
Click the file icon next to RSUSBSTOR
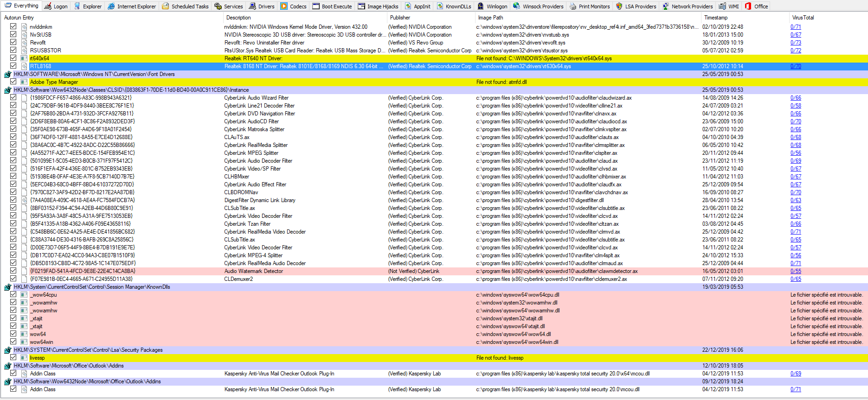pyautogui.click(x=24, y=51)
